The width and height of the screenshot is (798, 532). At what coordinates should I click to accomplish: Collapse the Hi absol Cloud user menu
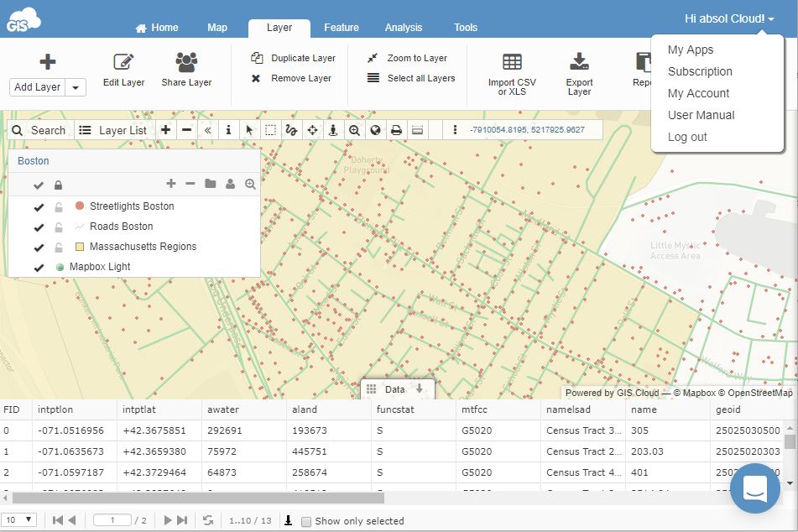point(729,18)
